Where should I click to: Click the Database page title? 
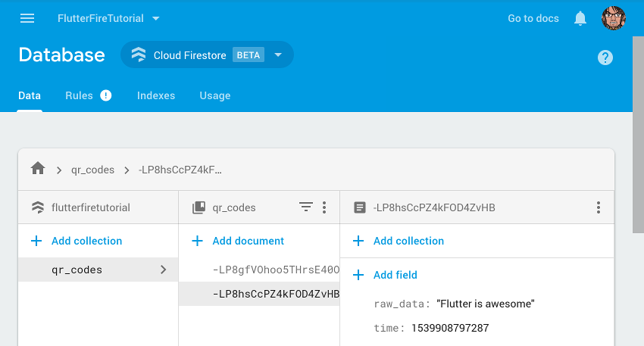click(62, 55)
